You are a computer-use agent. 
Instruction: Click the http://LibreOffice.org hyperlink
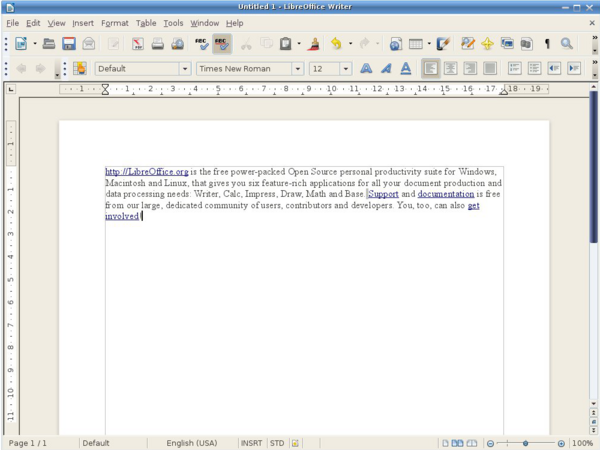[x=146, y=172]
